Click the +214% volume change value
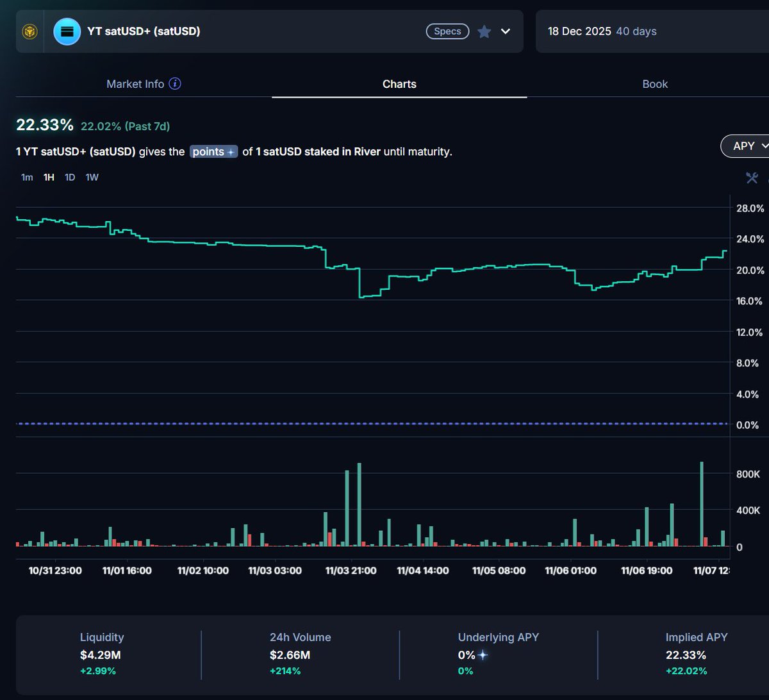This screenshot has width=769, height=700. pos(285,671)
